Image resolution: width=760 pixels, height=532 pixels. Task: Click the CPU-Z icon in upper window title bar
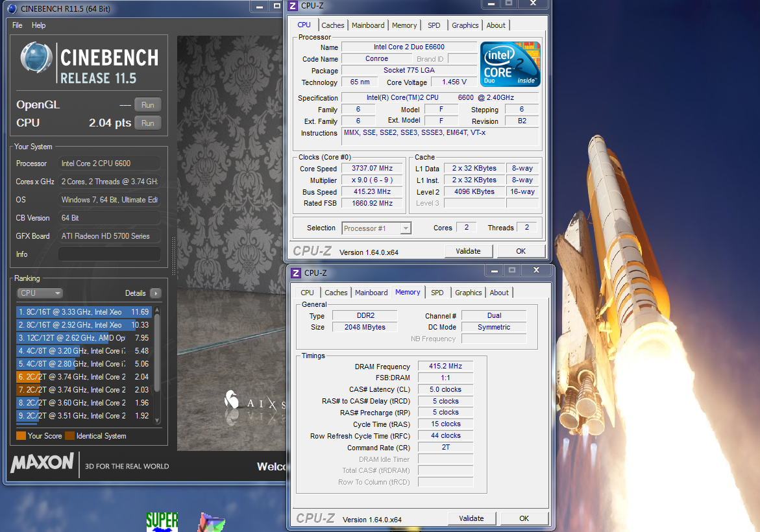click(293, 6)
